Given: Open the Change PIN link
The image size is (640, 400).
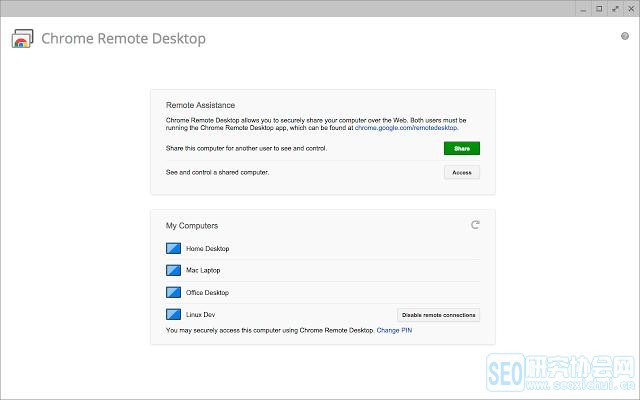Looking at the screenshot, I should pos(394,330).
